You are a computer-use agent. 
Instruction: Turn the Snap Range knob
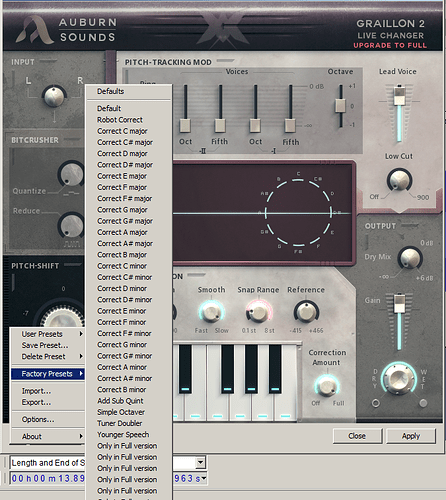[259, 312]
